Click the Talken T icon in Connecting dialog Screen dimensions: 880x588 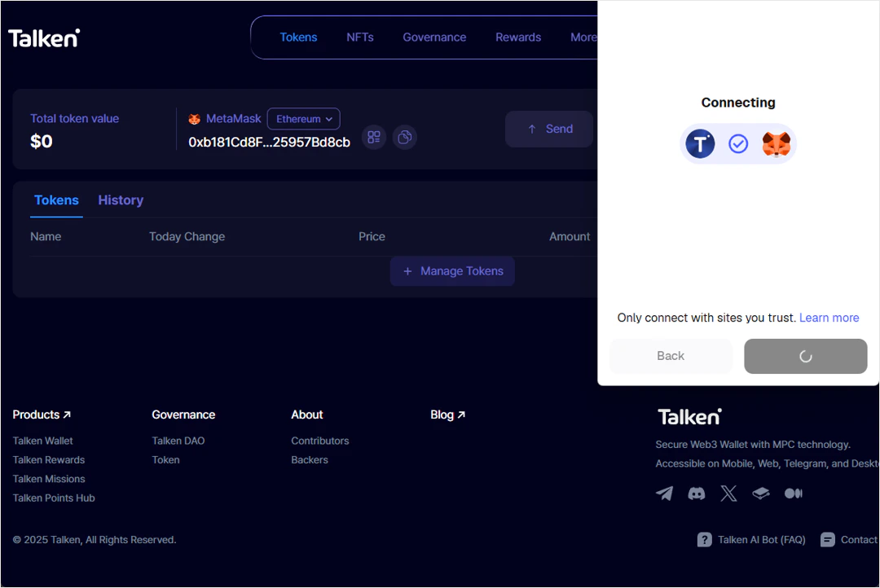pos(700,143)
